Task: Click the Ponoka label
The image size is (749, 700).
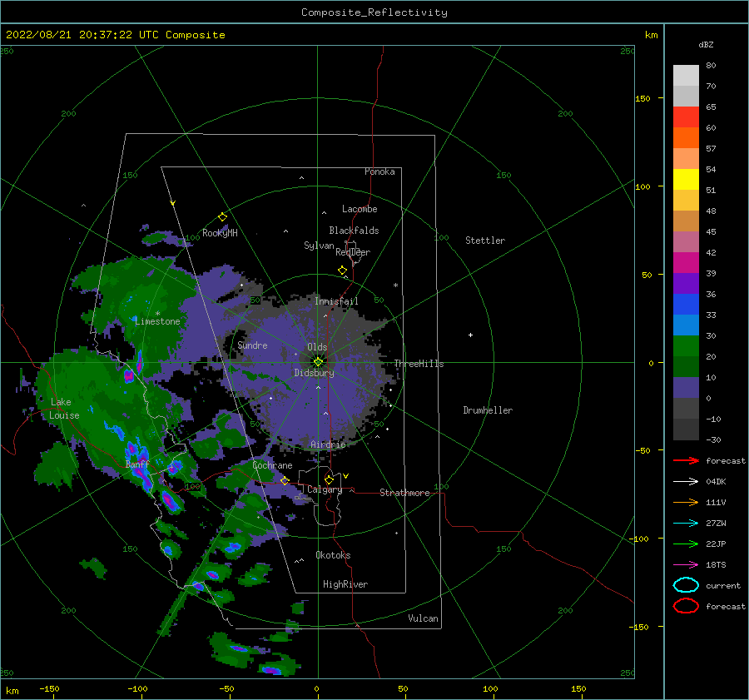Action: 379,171
